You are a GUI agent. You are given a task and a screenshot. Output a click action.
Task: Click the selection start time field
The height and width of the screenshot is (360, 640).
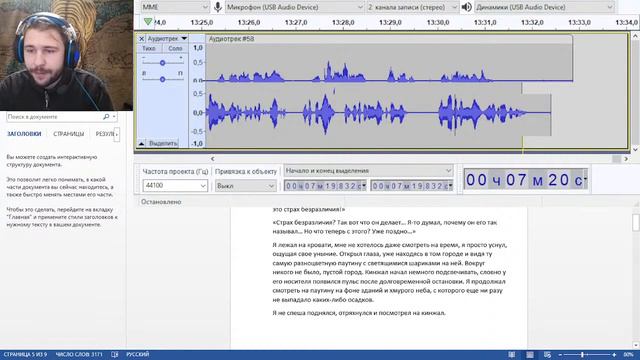tap(325, 186)
